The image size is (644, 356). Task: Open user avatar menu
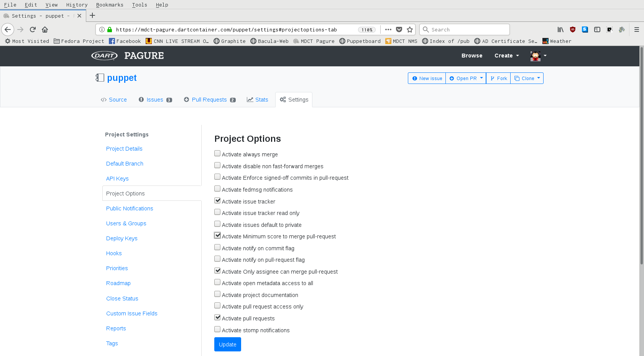(538, 56)
